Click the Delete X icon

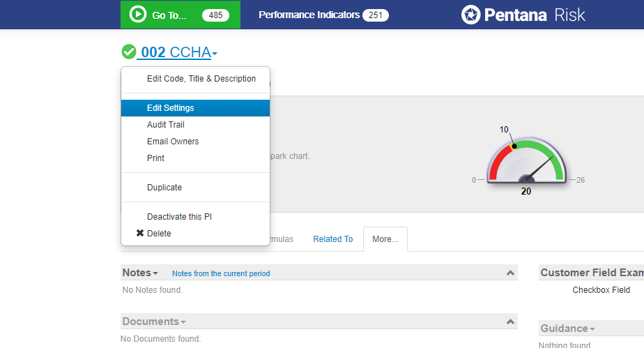pyautogui.click(x=139, y=233)
